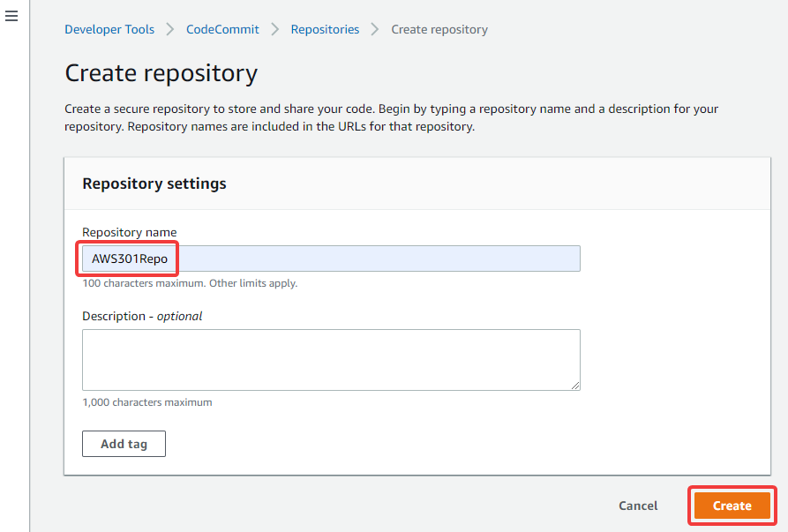788x532 pixels.
Task: Go to Developer Tools breadcrumb
Action: pos(109,30)
